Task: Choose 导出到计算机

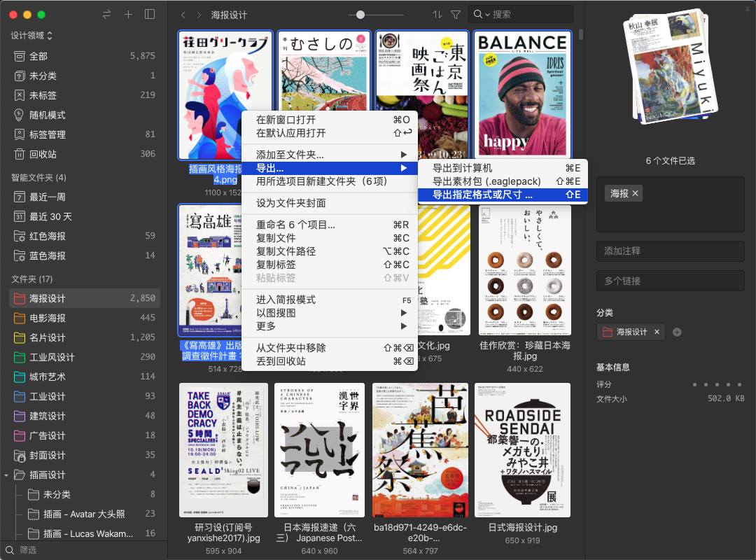Action: [503, 168]
